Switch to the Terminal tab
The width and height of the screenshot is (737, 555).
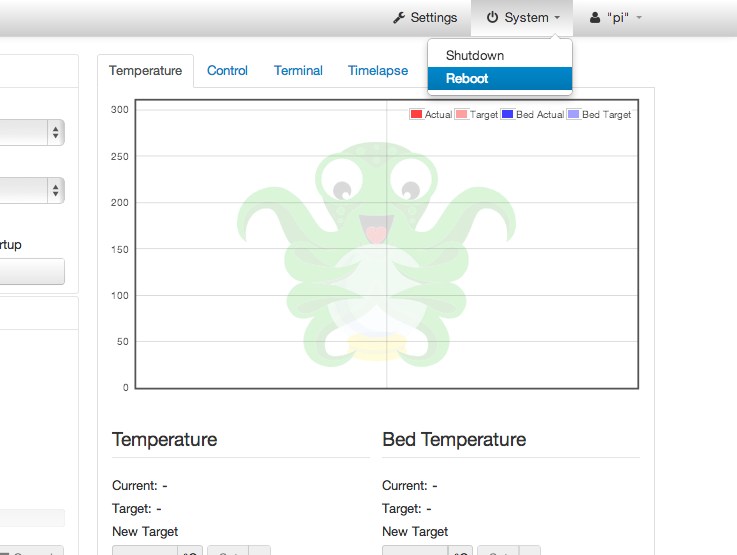coord(298,70)
